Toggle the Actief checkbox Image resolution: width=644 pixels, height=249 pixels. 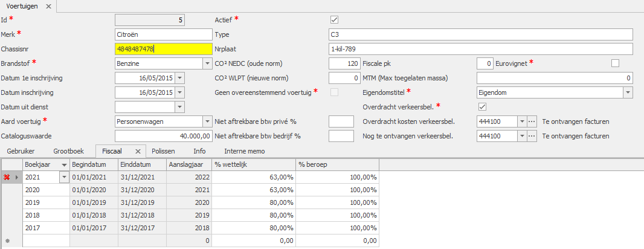(334, 20)
